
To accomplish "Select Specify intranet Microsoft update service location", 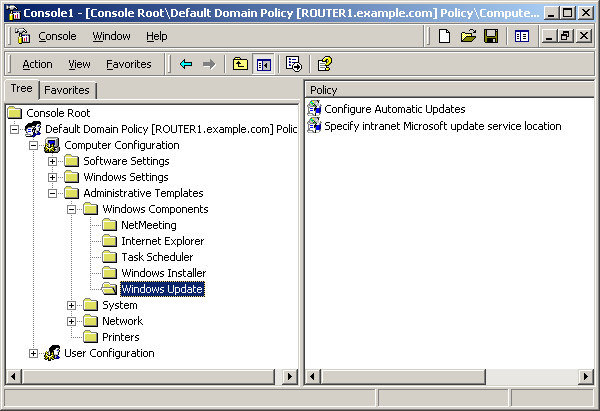I will point(442,126).
